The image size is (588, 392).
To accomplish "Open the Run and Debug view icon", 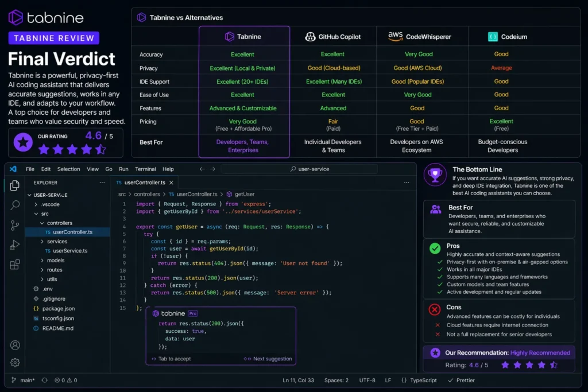I will point(14,244).
